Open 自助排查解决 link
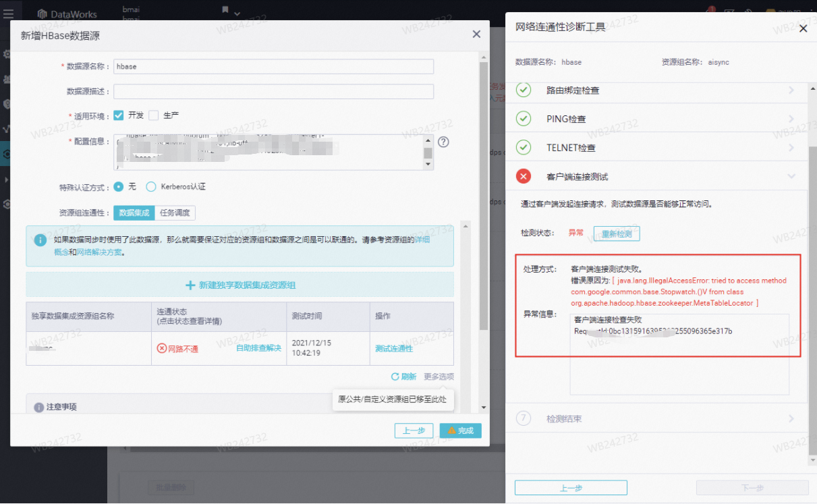This screenshot has width=817, height=504. (258, 348)
